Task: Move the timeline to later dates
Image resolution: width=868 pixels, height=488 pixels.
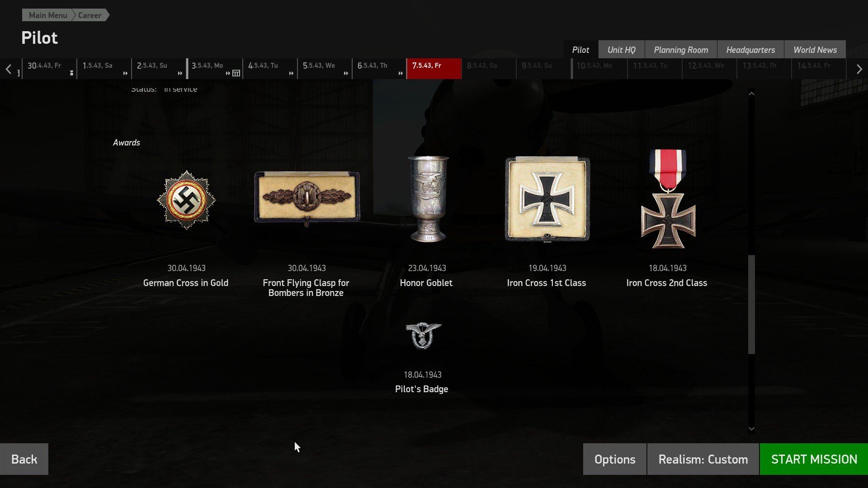Action: (x=859, y=69)
